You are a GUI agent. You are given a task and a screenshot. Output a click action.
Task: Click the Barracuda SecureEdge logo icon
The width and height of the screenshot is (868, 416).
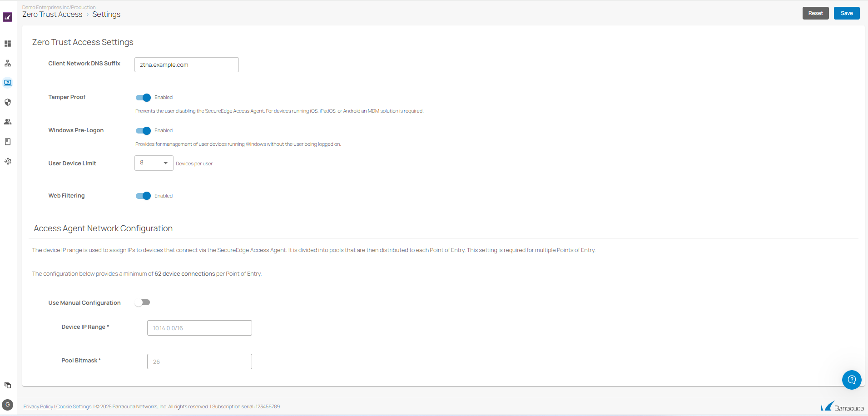pyautogui.click(x=8, y=17)
